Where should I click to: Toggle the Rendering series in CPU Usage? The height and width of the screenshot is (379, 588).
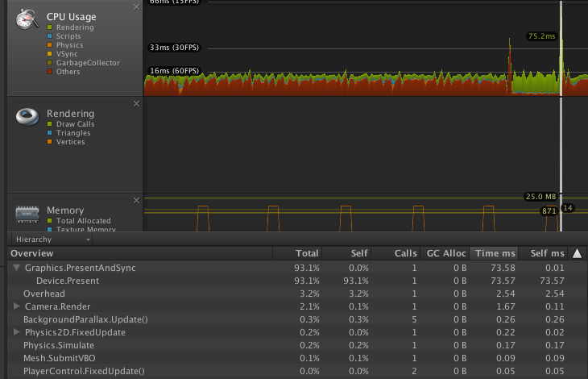click(49, 27)
